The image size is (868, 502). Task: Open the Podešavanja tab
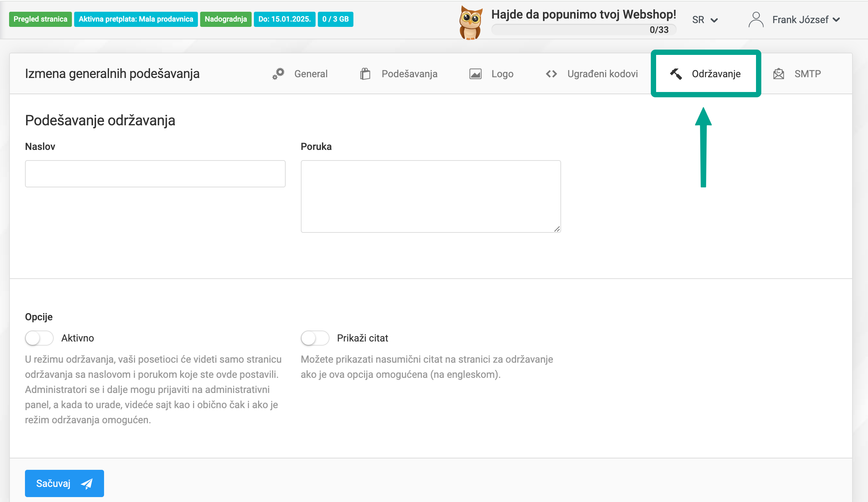point(399,74)
